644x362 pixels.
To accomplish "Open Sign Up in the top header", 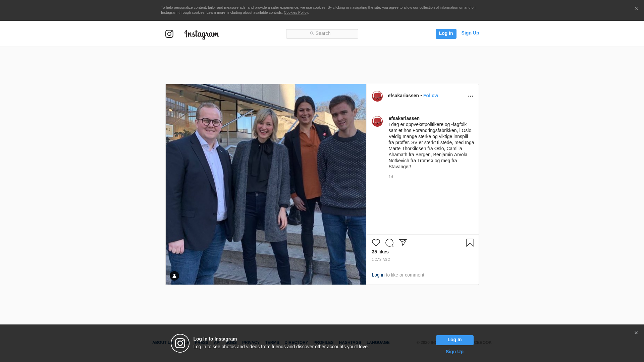I will (x=470, y=33).
